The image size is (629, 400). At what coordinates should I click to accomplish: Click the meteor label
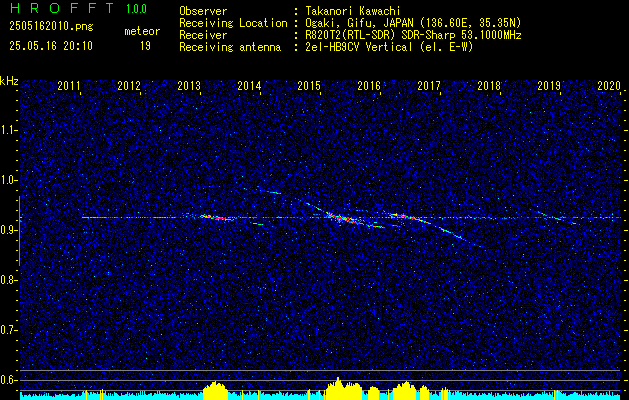142,31
